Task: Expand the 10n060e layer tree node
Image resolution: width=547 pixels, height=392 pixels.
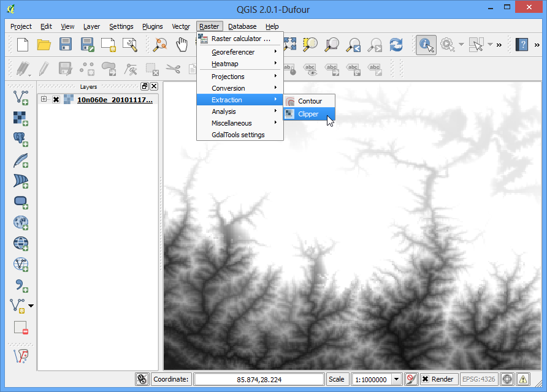Action: (x=44, y=99)
